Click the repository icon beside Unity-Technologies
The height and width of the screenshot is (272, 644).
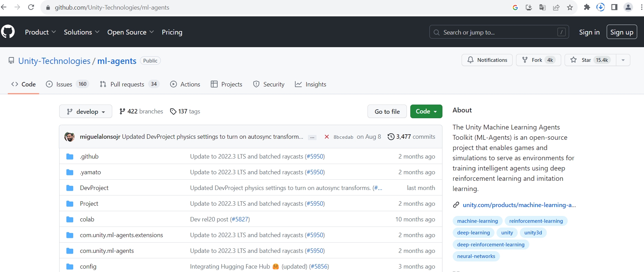pyautogui.click(x=11, y=61)
